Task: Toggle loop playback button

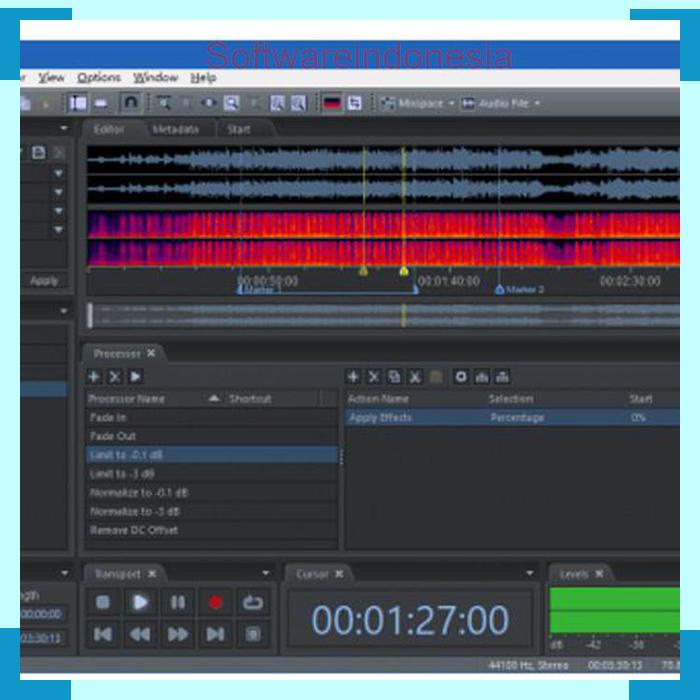Action: click(253, 603)
